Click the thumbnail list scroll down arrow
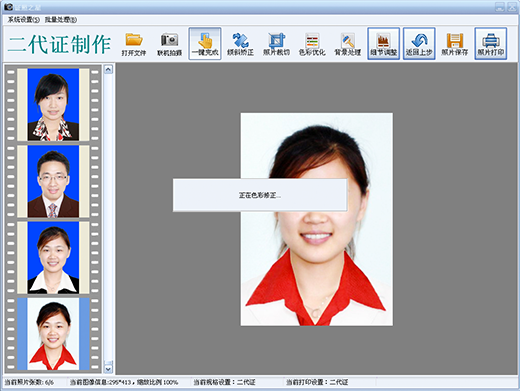520x391 pixels. 108,369
